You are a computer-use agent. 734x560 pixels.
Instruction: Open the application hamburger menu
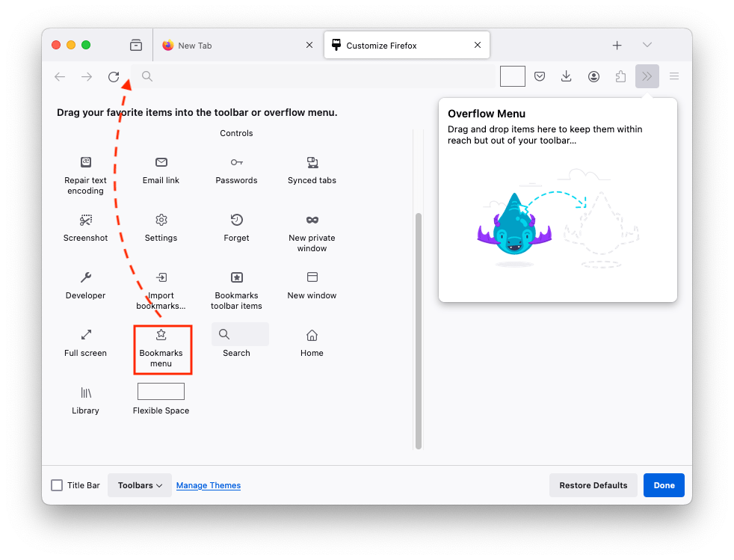(x=674, y=76)
